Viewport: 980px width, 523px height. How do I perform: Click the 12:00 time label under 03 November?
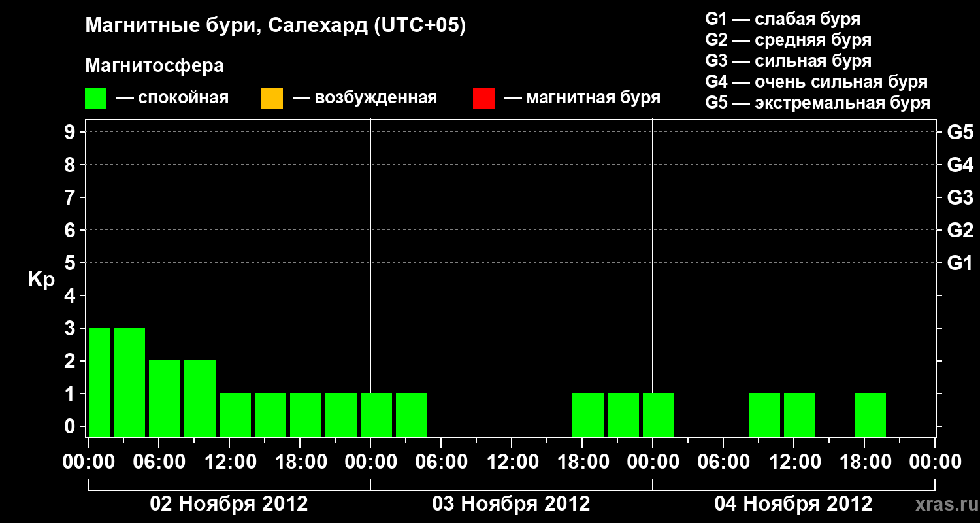pos(511,462)
